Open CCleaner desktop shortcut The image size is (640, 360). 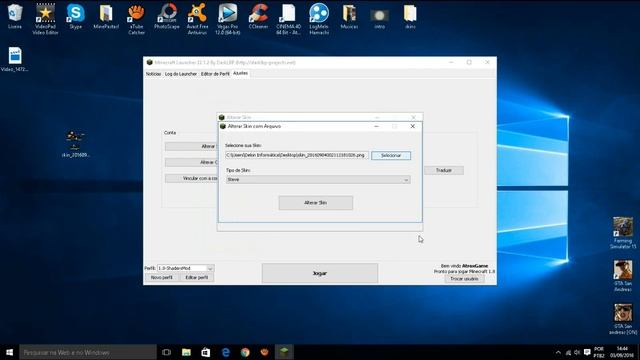click(x=258, y=16)
